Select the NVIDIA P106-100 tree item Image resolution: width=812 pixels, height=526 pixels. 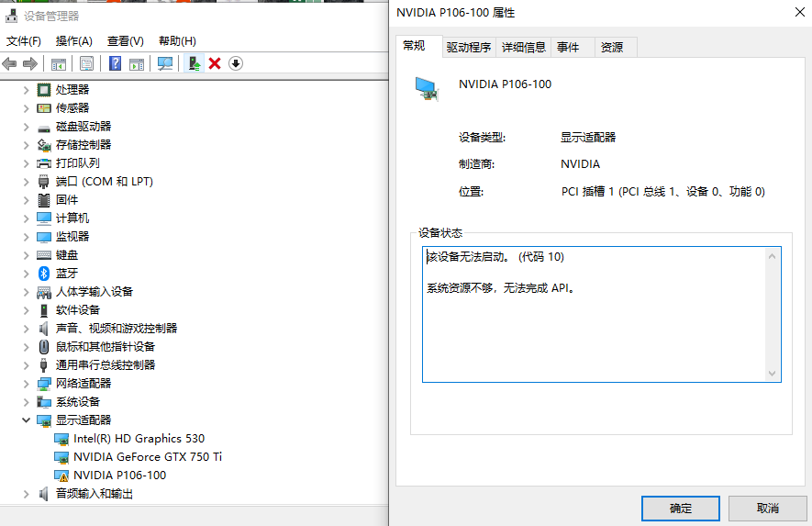coord(119,476)
